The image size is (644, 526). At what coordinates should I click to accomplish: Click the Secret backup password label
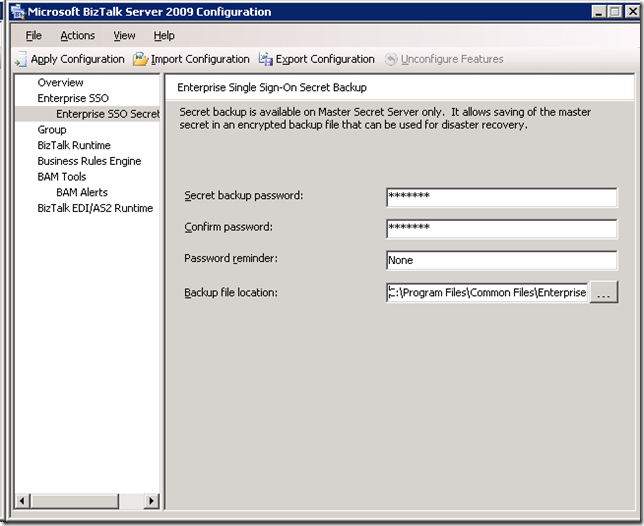click(x=244, y=195)
